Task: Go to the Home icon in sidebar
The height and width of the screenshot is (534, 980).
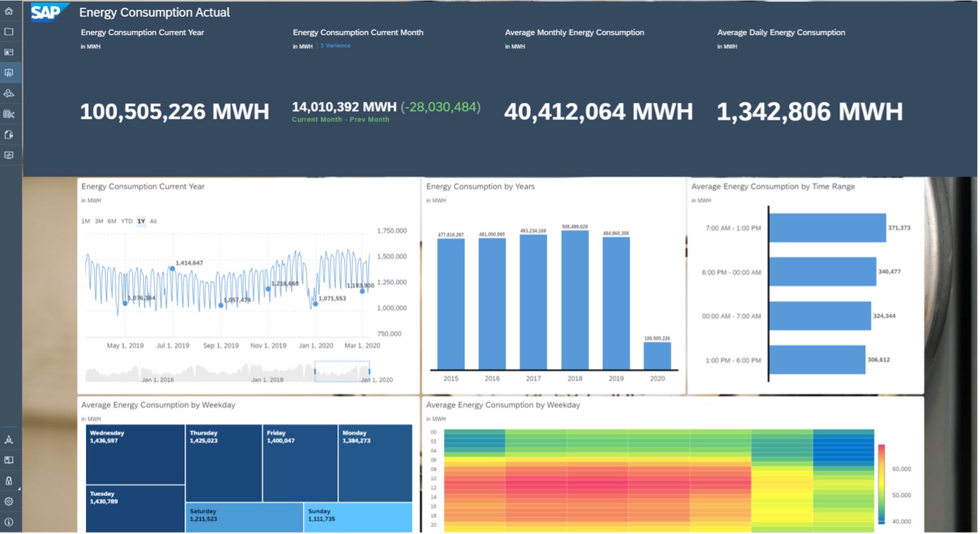Action: click(x=9, y=11)
